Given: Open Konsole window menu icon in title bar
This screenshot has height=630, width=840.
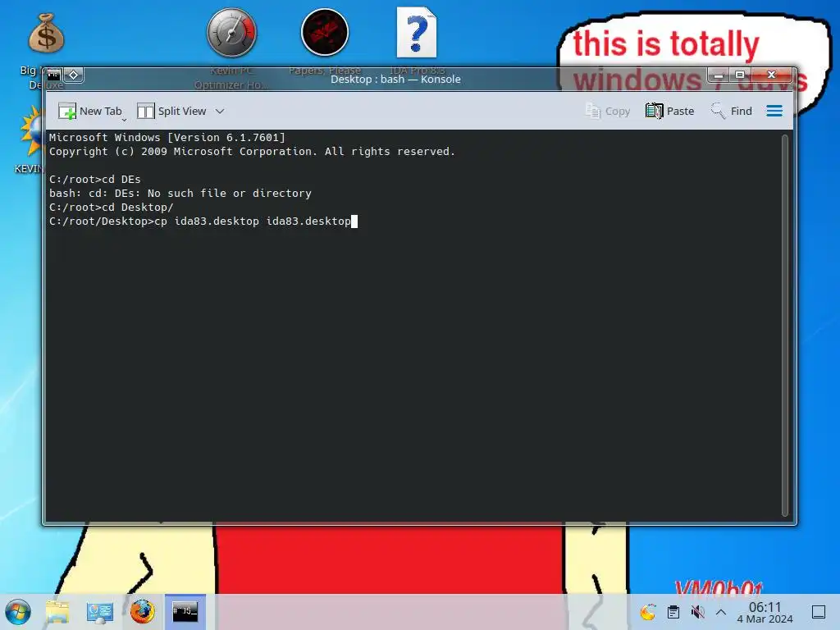Looking at the screenshot, I should pyautogui.click(x=53, y=75).
